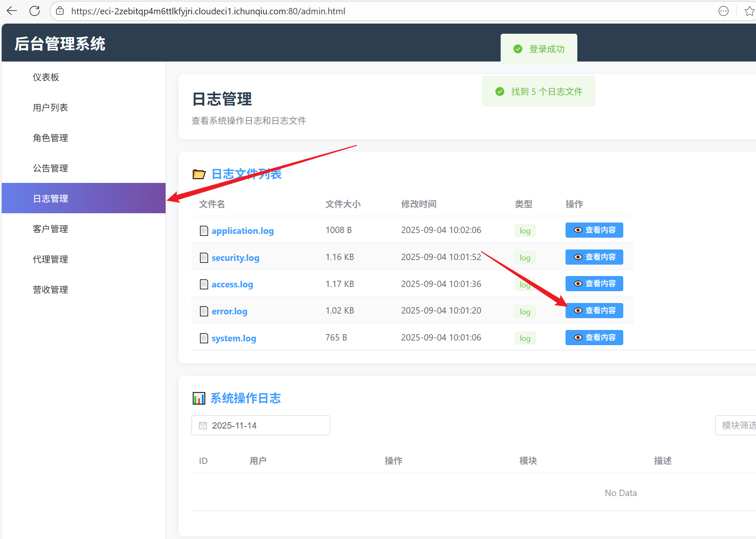Go to 用户列表 in the sidebar

(50, 107)
